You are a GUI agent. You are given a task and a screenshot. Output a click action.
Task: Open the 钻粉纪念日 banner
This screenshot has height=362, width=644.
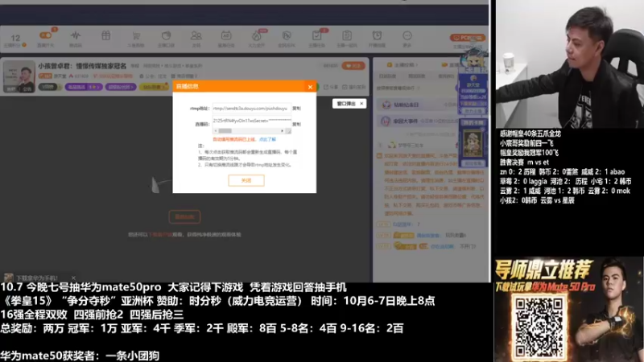(x=417, y=105)
